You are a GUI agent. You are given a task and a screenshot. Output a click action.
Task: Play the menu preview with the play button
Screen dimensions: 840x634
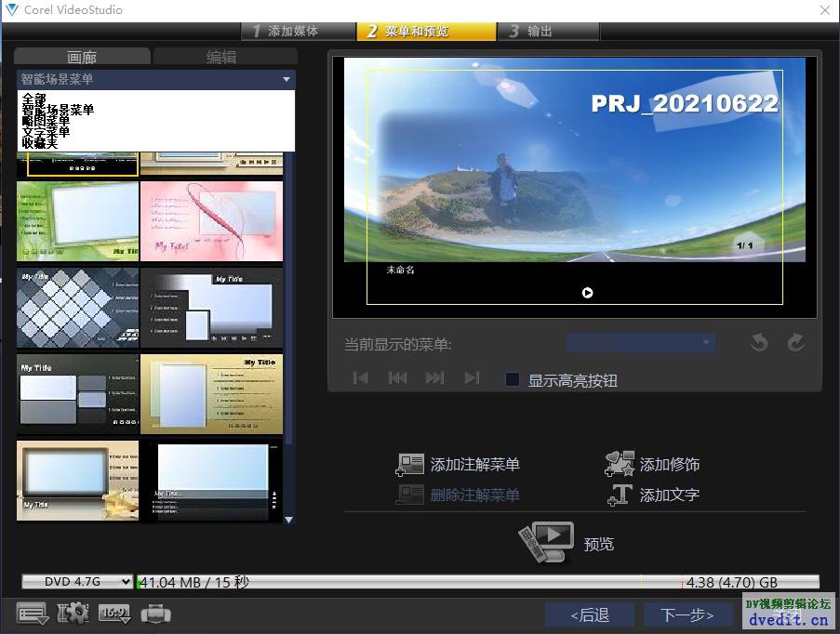click(x=587, y=292)
